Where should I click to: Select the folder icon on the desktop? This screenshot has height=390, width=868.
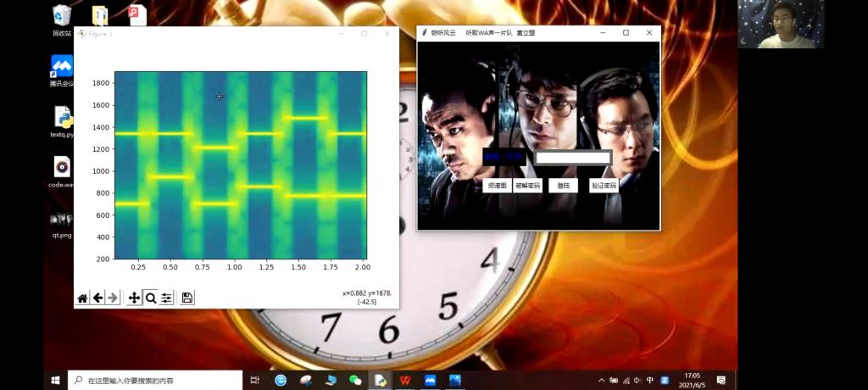tap(100, 15)
